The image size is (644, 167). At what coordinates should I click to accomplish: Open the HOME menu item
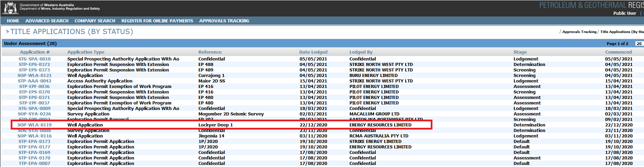coord(13,21)
